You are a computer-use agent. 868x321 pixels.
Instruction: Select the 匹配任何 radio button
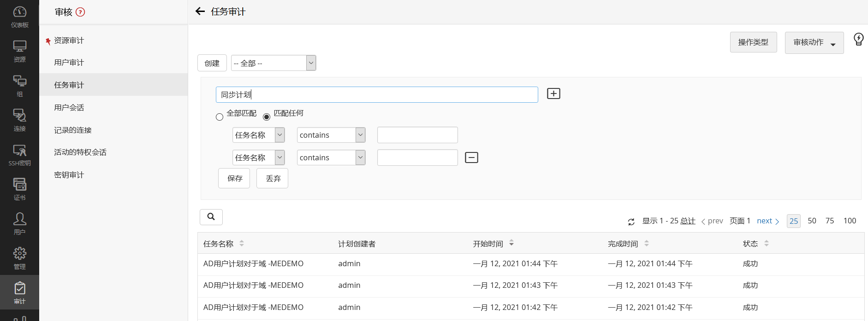pos(267,117)
